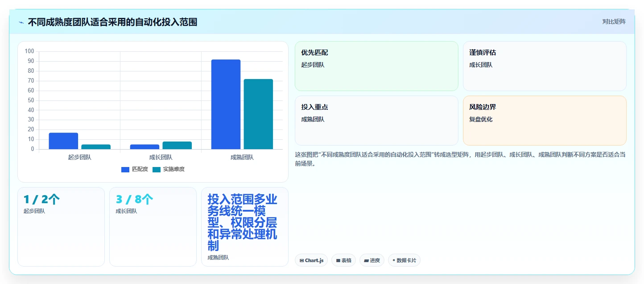This screenshot has height=284, width=644.
Task: Click the y-axis value 50
Action: (31, 100)
